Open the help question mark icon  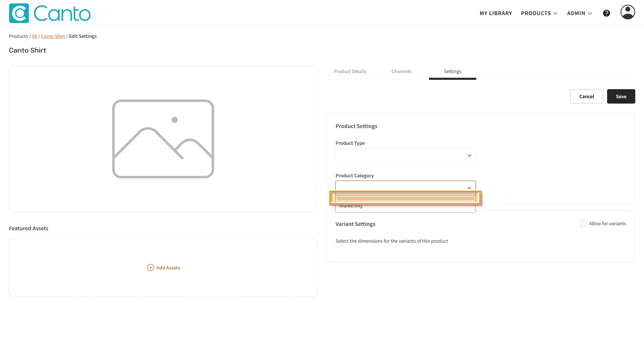tap(606, 13)
